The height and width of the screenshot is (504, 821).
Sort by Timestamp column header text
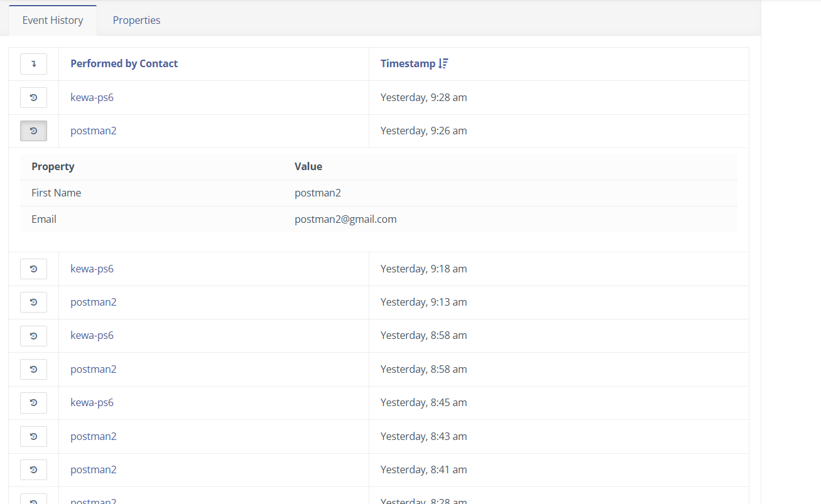408,63
